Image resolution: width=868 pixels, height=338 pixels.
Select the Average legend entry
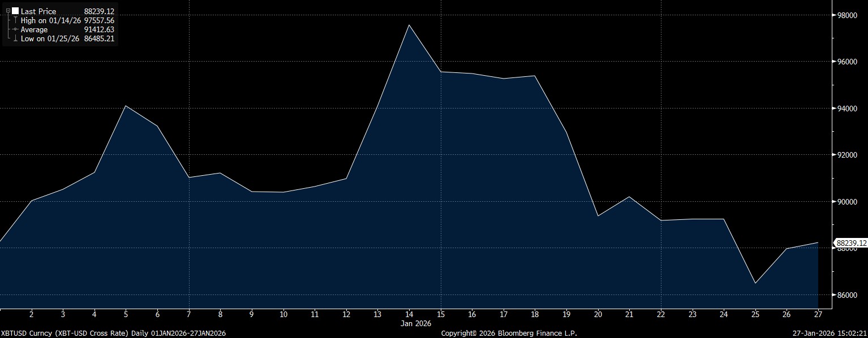tap(34, 29)
